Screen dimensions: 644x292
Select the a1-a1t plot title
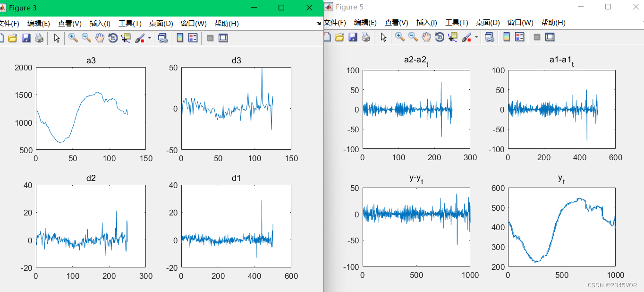pyautogui.click(x=561, y=60)
